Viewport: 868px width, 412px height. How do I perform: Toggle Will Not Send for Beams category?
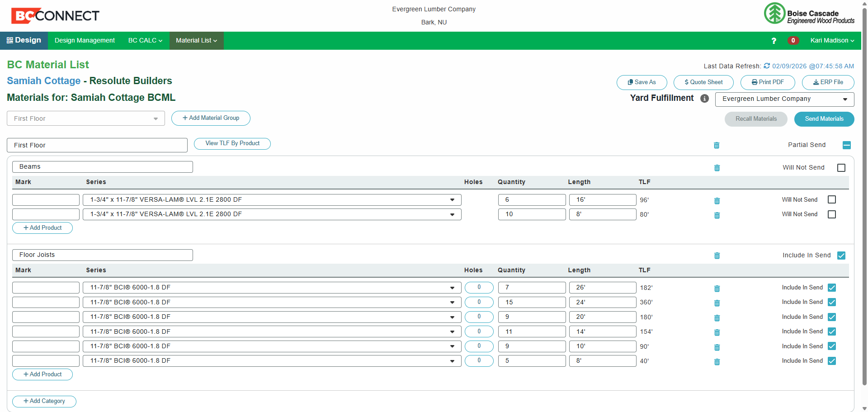(841, 168)
